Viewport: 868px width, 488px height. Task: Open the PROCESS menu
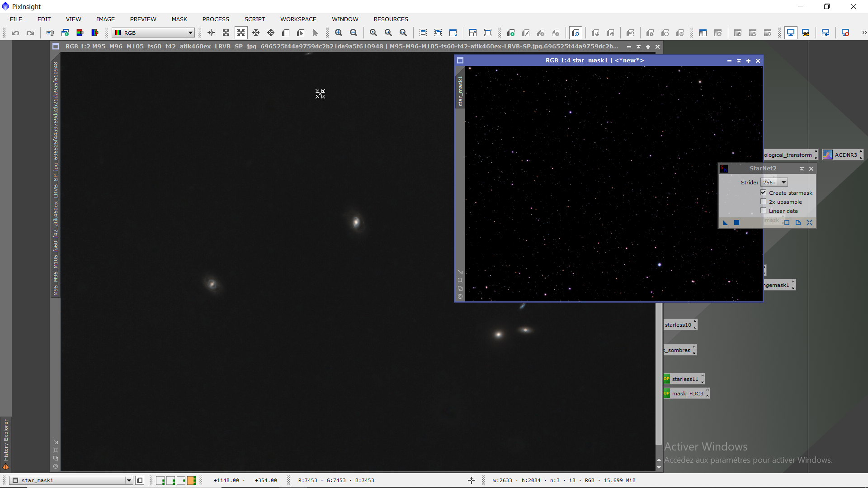216,19
